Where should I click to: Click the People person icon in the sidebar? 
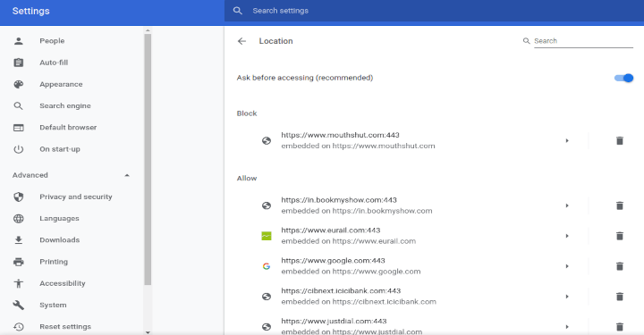point(19,41)
